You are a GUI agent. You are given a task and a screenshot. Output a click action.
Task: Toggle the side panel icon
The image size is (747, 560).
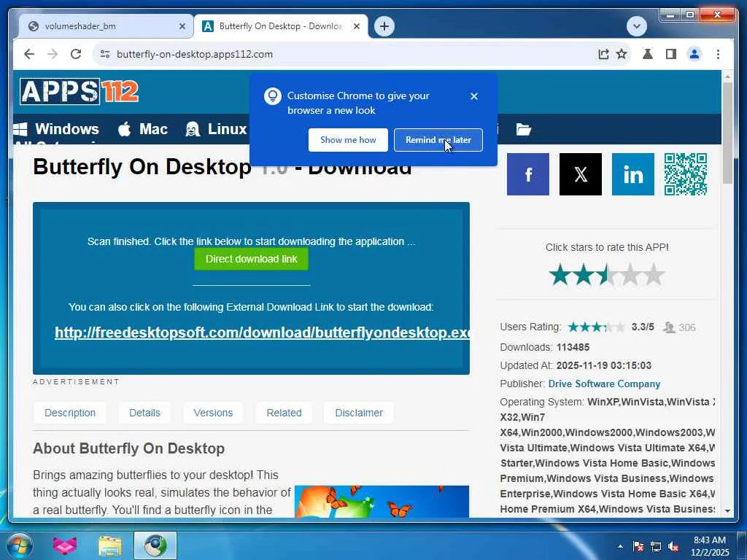pos(671,54)
